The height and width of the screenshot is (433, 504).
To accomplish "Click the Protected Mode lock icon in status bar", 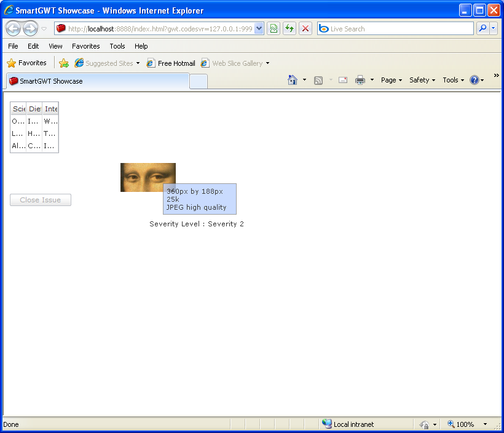I will [x=424, y=424].
